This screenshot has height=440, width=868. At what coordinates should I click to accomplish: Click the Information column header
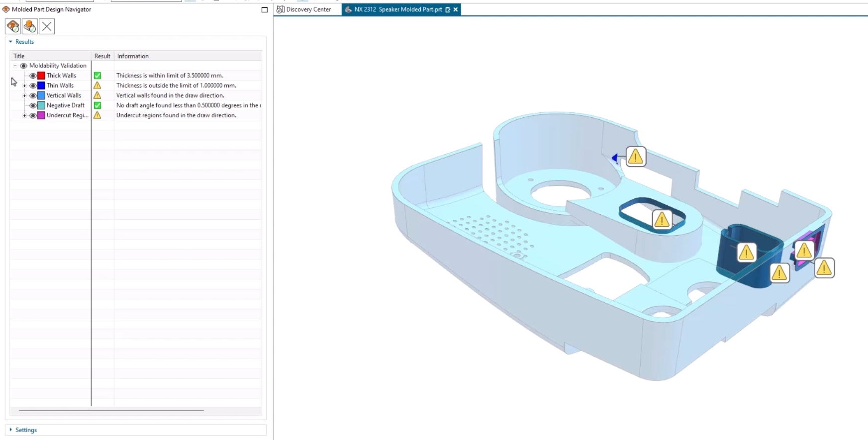[x=133, y=56]
